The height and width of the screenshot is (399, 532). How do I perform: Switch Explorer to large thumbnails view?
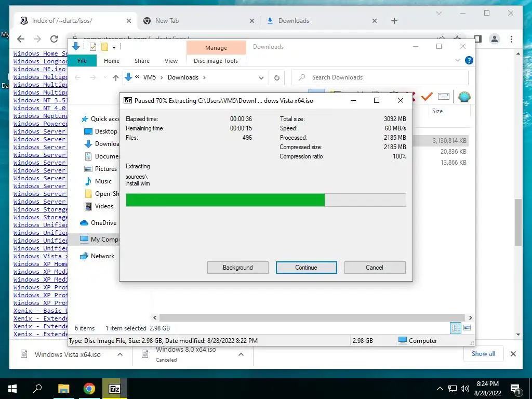click(x=467, y=328)
